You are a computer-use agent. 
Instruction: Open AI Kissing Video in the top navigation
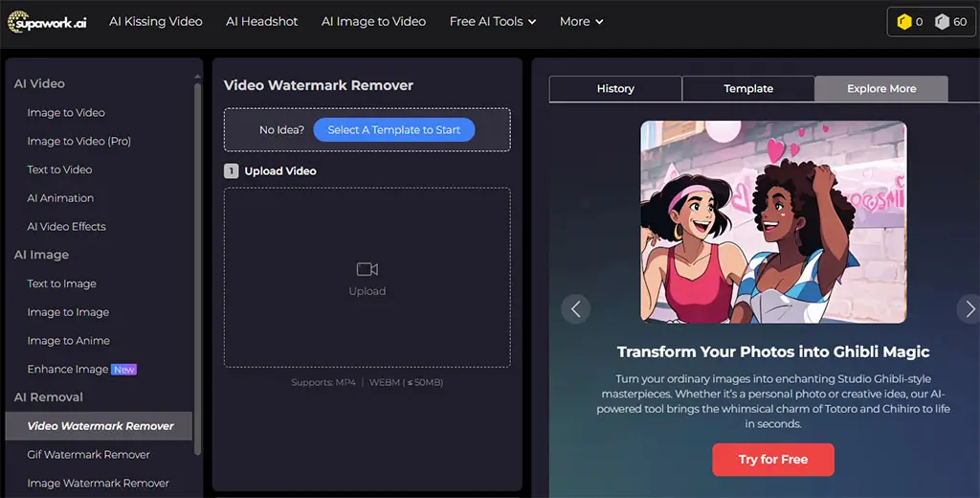pos(156,22)
